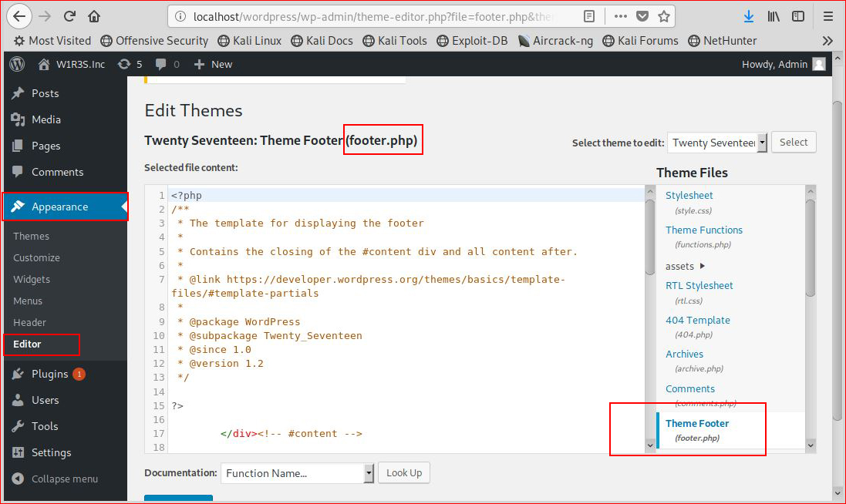Show more bookmarks chevron
This screenshot has height=504, width=846.
827,41
